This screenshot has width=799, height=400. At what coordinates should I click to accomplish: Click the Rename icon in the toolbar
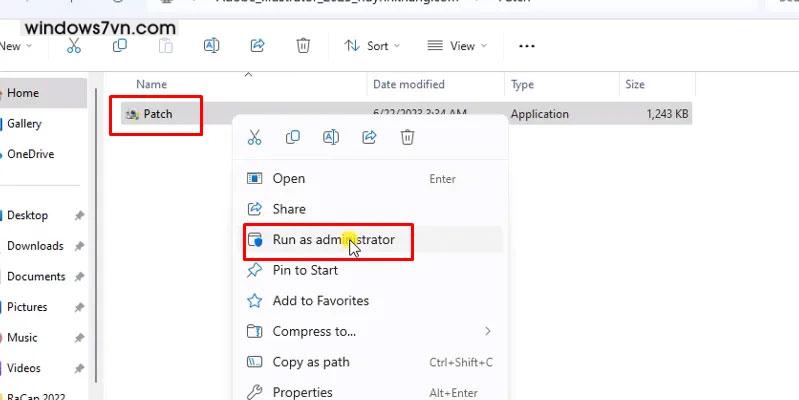pyautogui.click(x=211, y=46)
